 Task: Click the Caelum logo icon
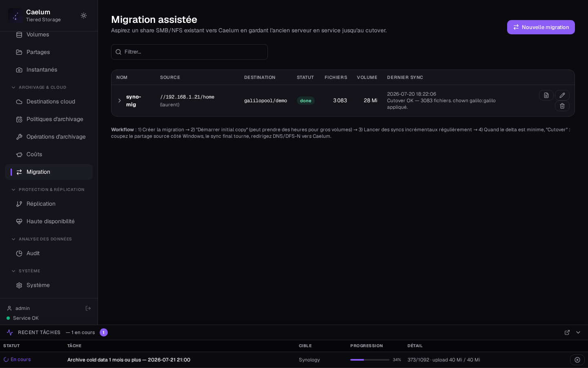coord(16,16)
